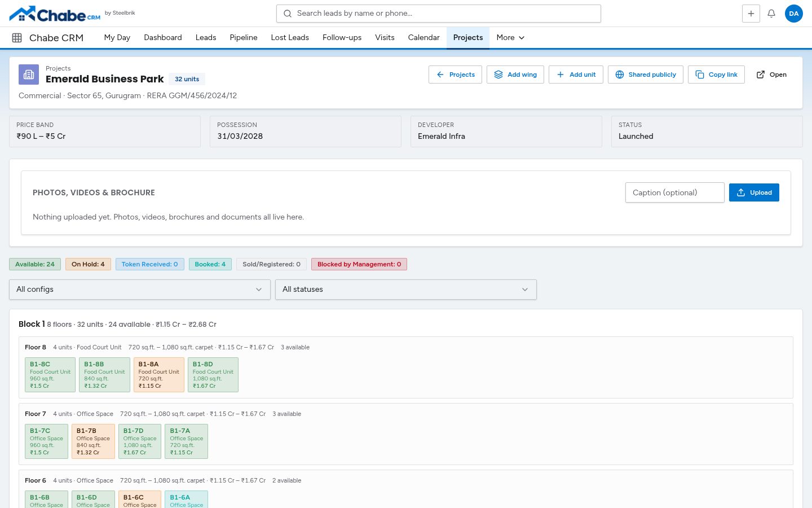Focus the Caption (optional) field
812x508 pixels.
point(674,192)
